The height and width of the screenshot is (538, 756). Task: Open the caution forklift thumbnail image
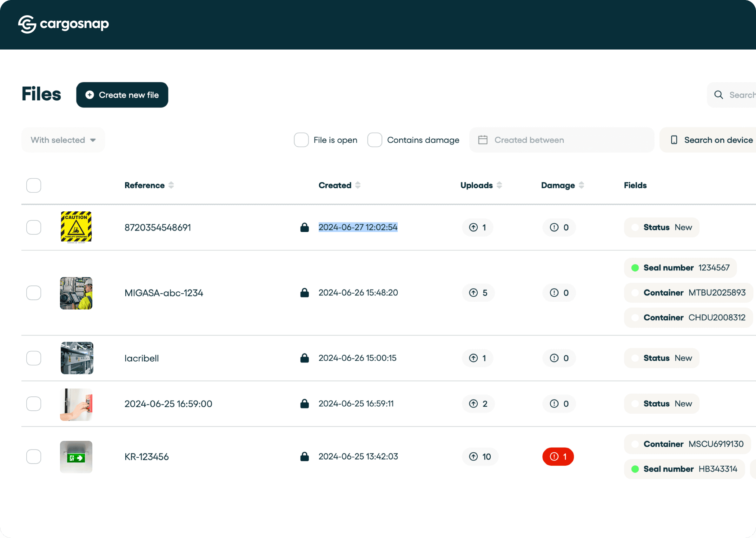point(76,227)
